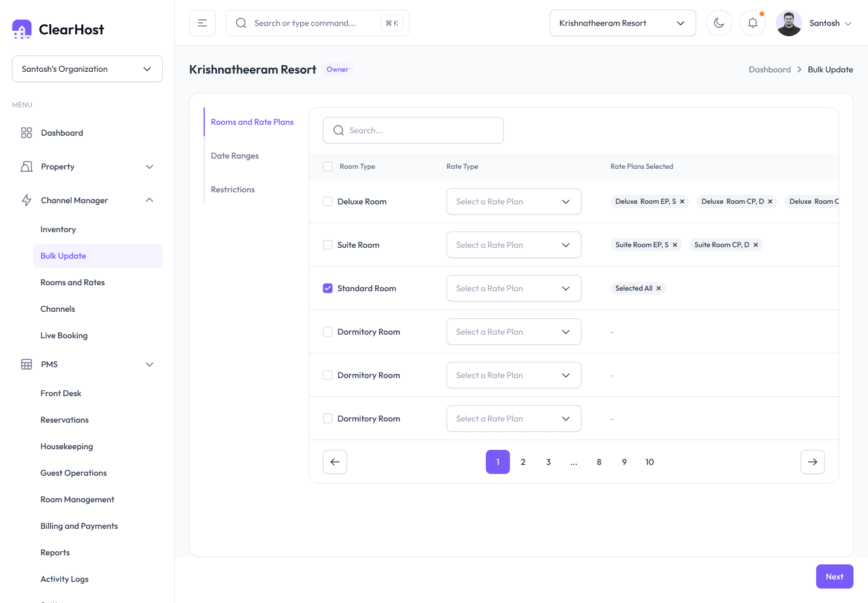Go to page 3

click(x=549, y=462)
